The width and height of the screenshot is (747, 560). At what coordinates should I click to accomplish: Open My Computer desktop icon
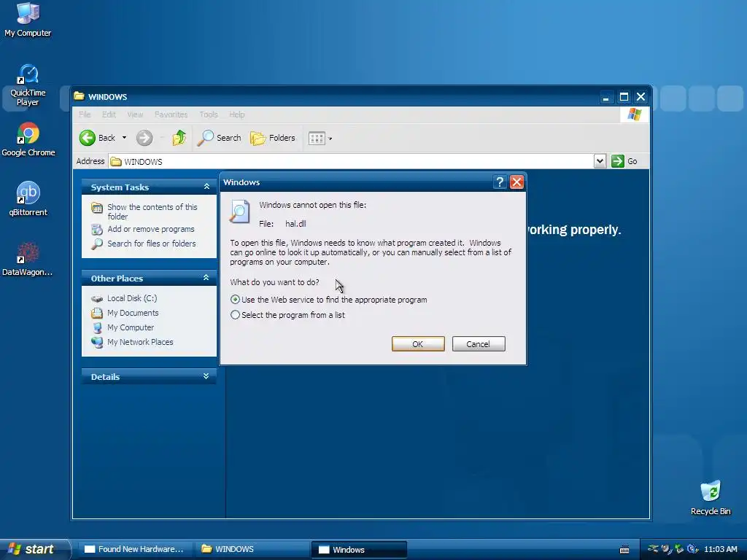click(28, 20)
